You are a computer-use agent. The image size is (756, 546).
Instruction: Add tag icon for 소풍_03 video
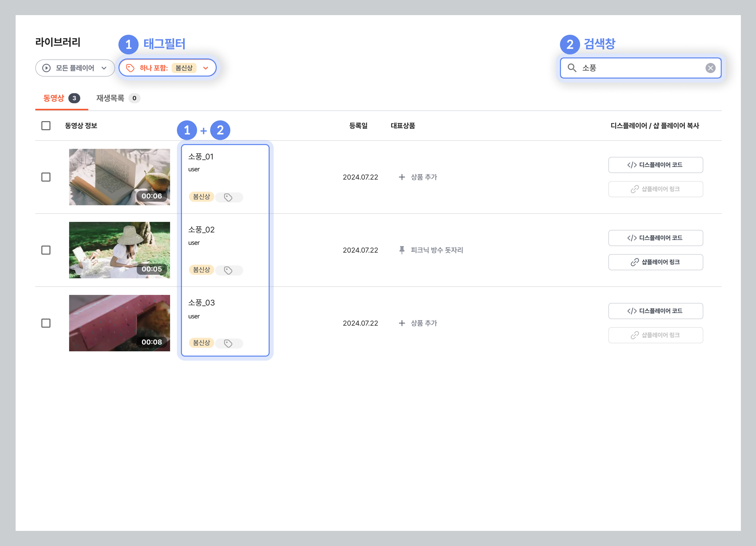(229, 343)
